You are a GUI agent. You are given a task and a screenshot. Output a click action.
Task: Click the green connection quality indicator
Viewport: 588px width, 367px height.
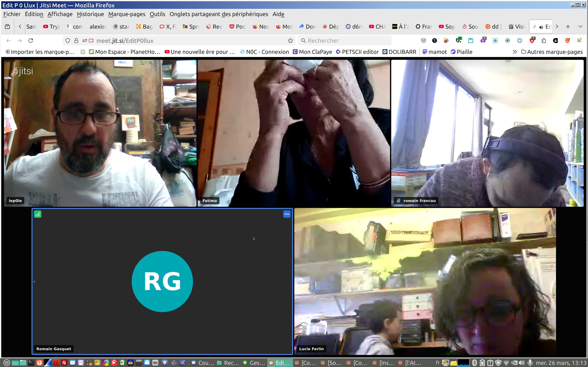coord(38,214)
